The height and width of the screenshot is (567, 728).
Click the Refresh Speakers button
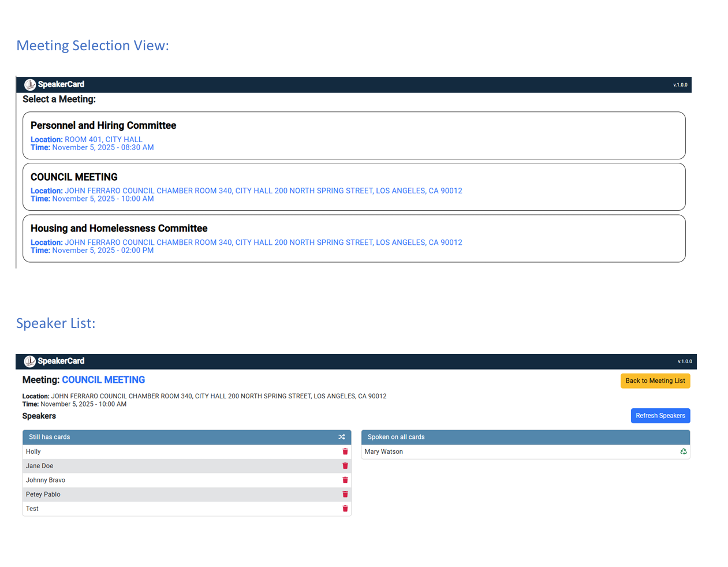click(x=660, y=416)
